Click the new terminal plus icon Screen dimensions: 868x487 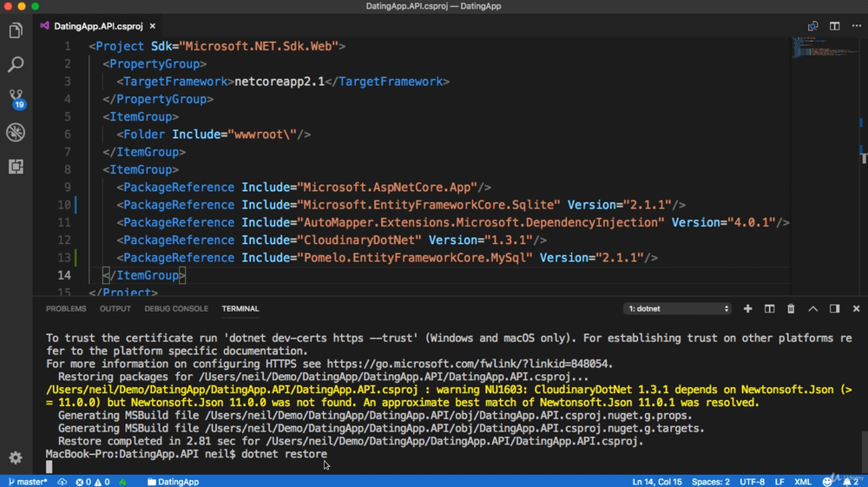pos(747,309)
